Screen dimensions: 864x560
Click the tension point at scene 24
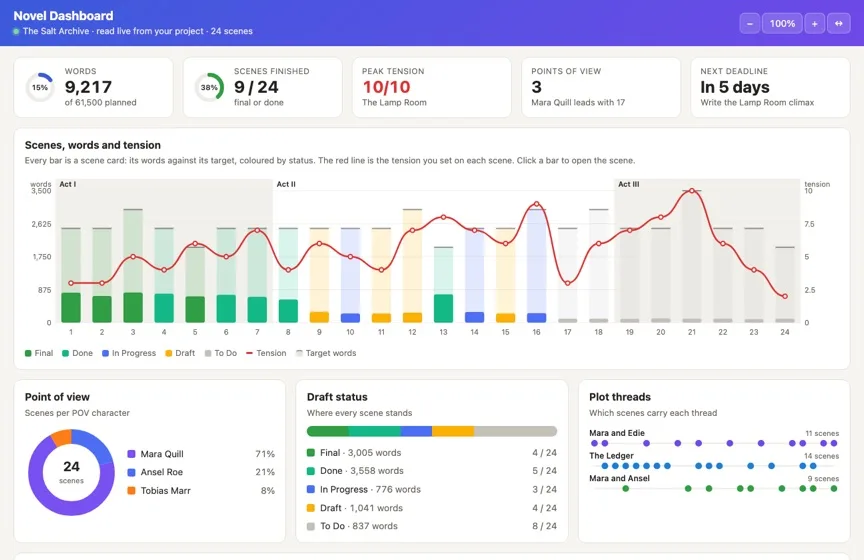785,296
